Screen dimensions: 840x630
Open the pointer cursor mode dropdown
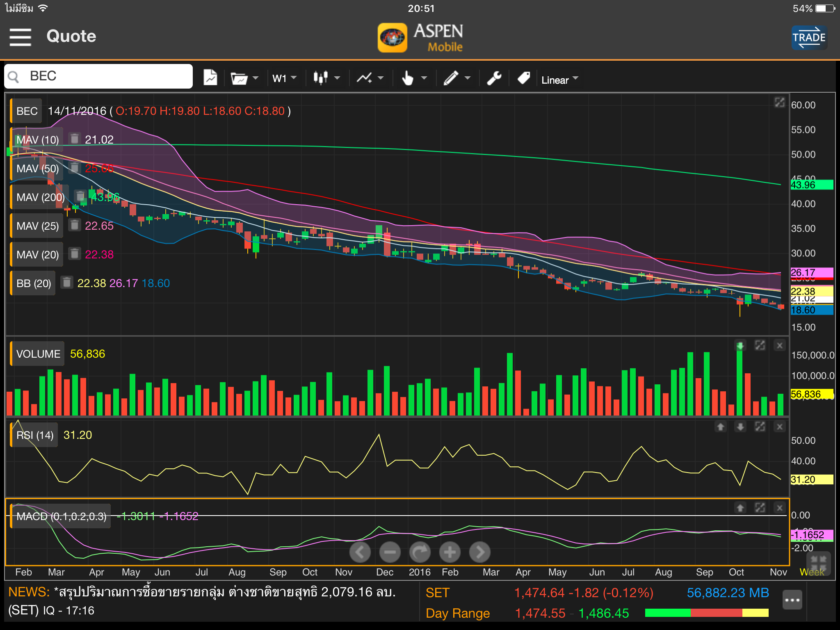(414, 78)
